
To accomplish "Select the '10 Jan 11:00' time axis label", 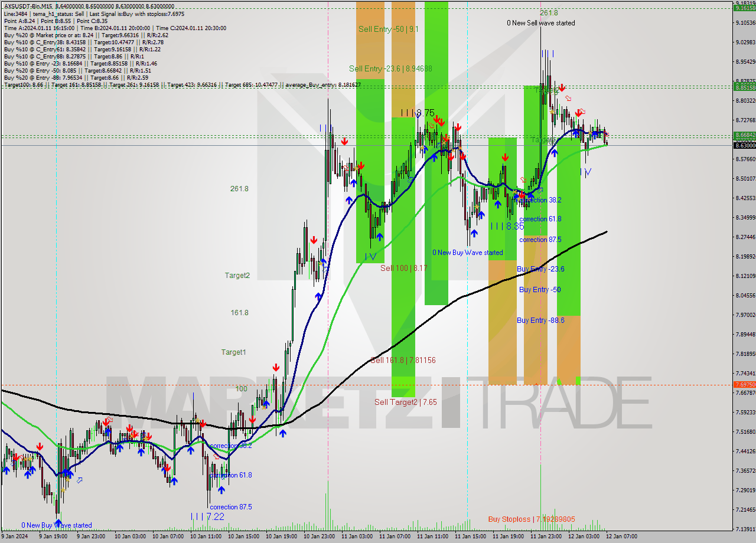I will (x=206, y=537).
